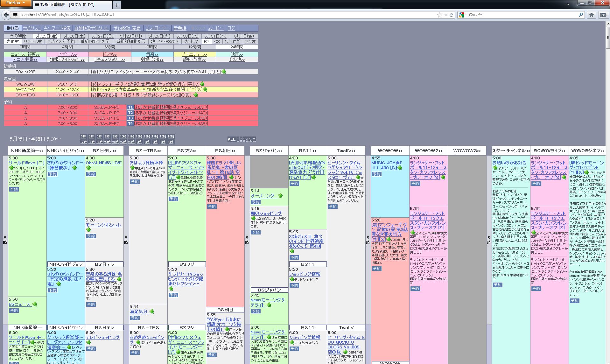The height and width of the screenshot is (364, 610).
Task: Click the T1 tuner icon in reservations
Action: (x=130, y=107)
